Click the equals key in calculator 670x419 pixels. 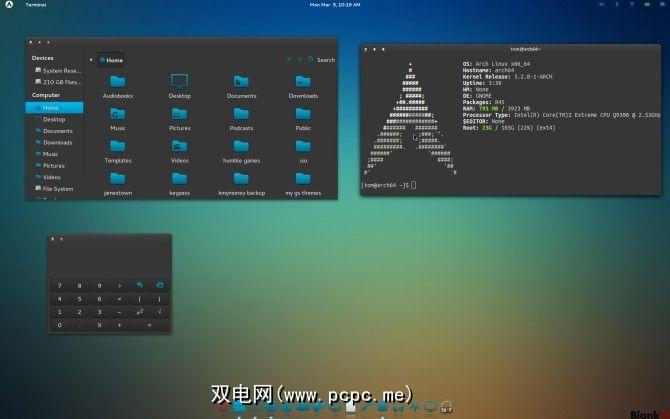point(150,325)
